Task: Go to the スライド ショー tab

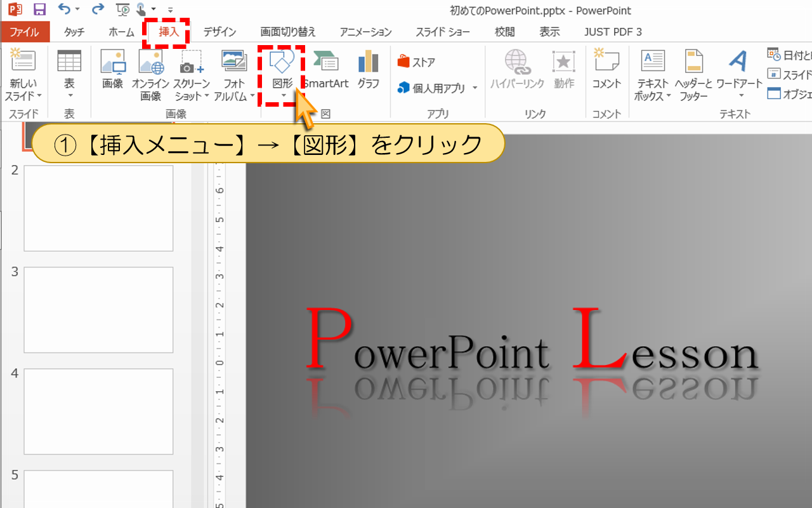Action: [443, 32]
